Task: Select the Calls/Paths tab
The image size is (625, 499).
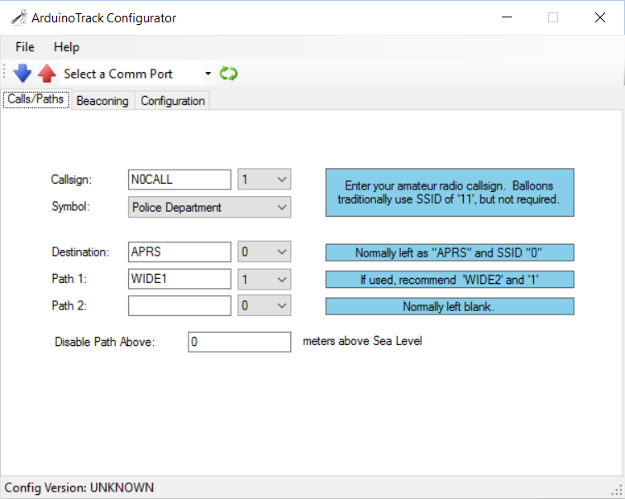Action: pos(36,99)
